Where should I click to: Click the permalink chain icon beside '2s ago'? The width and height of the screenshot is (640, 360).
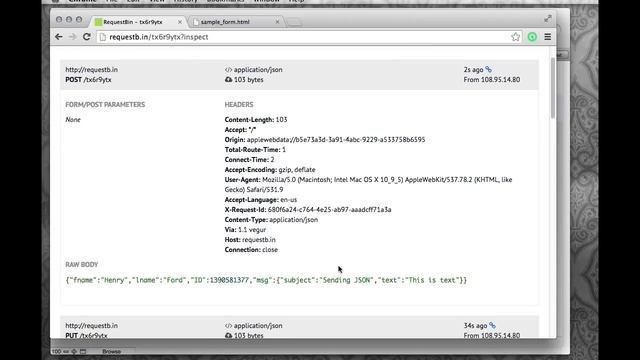click(x=489, y=69)
